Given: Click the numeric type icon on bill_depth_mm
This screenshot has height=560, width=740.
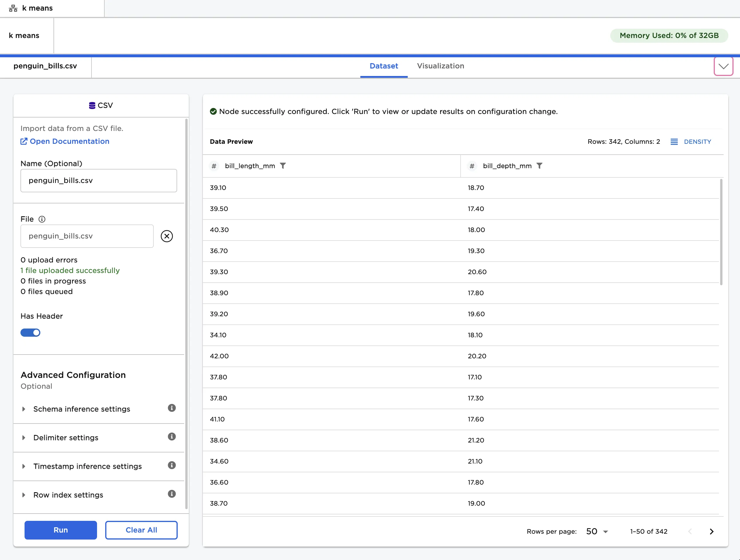Looking at the screenshot, I should pyautogui.click(x=472, y=166).
